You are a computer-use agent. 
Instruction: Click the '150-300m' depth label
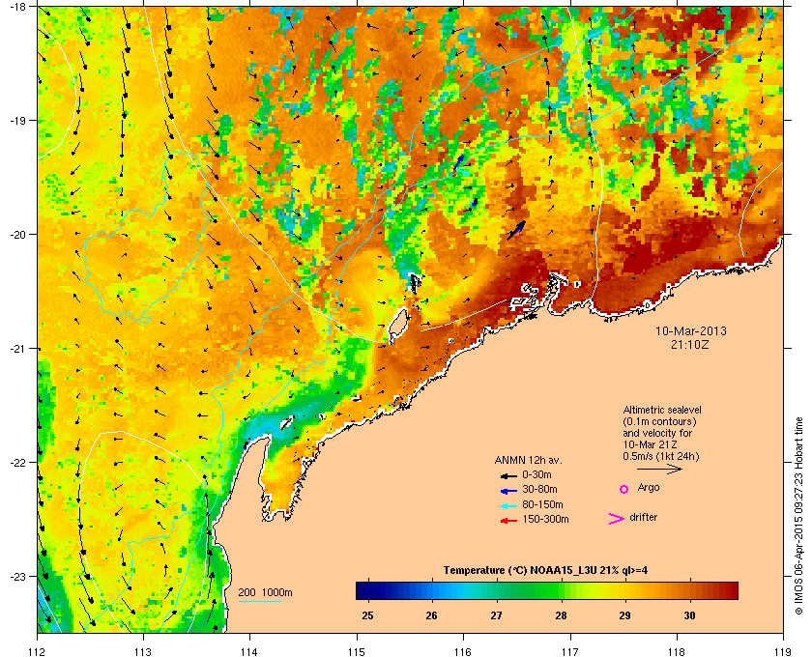545,519
